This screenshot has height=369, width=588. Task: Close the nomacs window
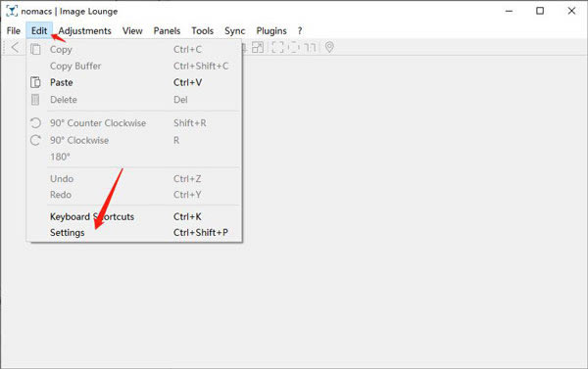571,11
